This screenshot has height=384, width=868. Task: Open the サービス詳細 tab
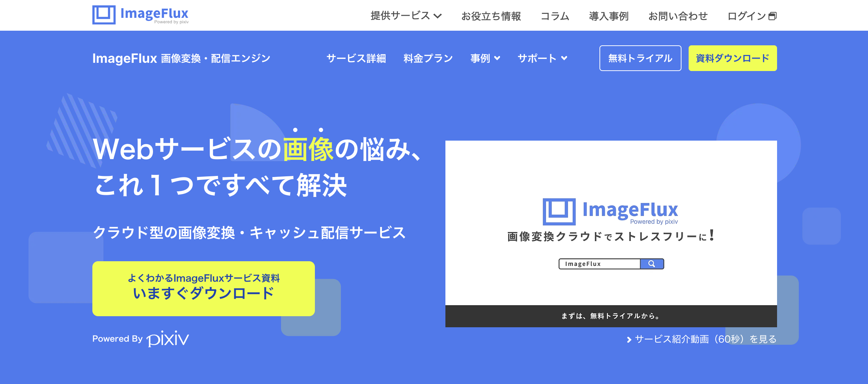[x=356, y=58]
